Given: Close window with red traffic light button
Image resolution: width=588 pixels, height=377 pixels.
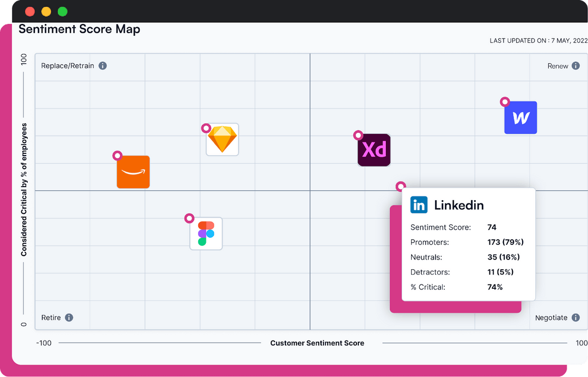Looking at the screenshot, I should [x=30, y=11].
